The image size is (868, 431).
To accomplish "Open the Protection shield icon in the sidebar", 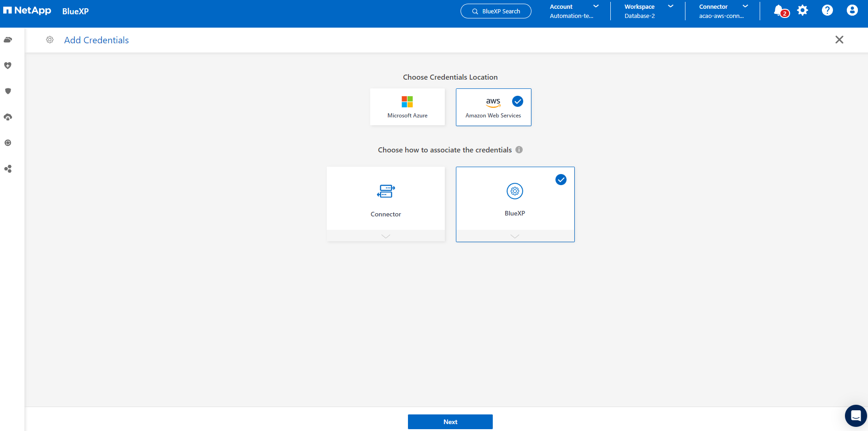I will 8,91.
